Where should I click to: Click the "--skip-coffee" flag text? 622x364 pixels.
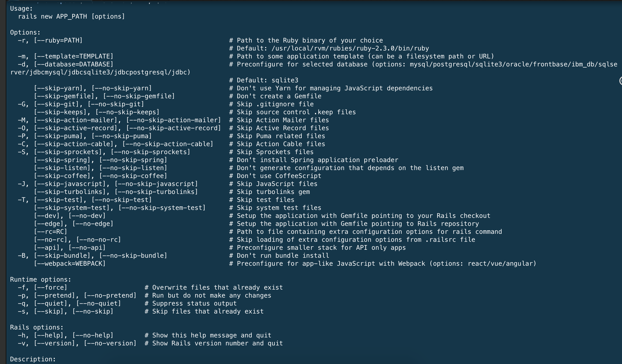[64, 176]
